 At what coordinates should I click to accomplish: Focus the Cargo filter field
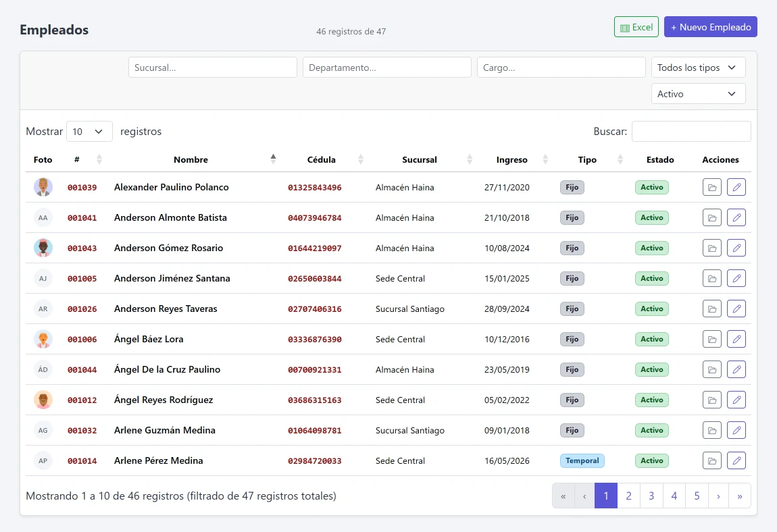[x=561, y=68]
